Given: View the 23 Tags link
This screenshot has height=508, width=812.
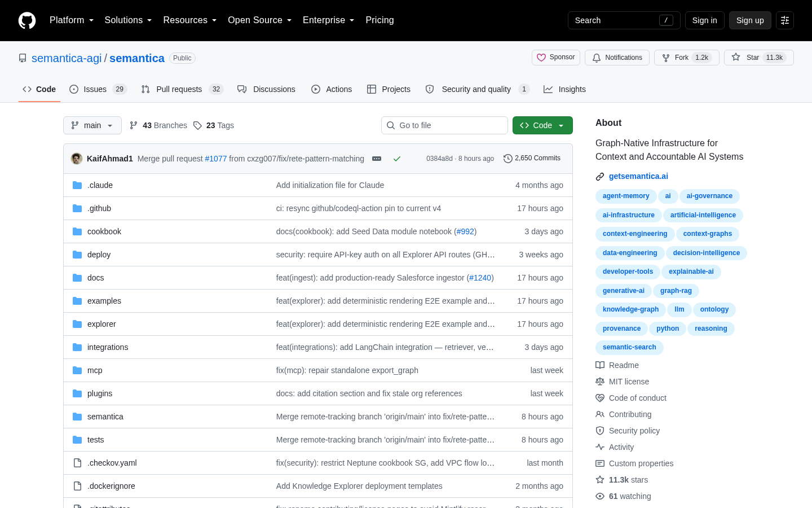Looking at the screenshot, I should click(x=214, y=125).
